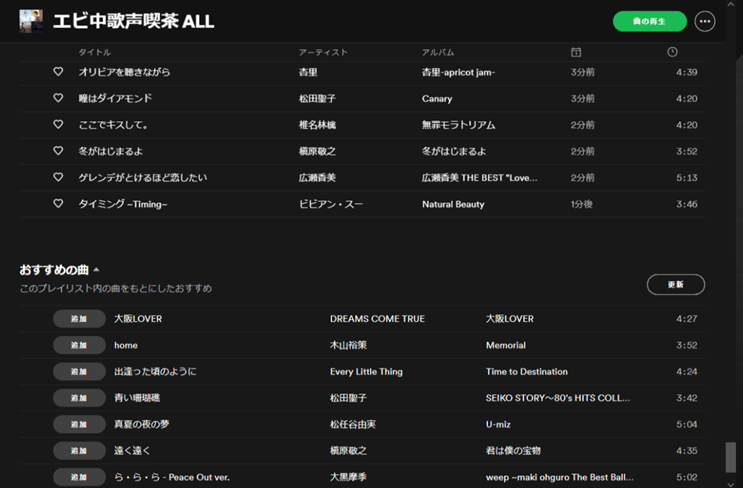The width and height of the screenshot is (743, 488).
Task: Add 遠く遠く to the playlist
Action: click(x=79, y=451)
